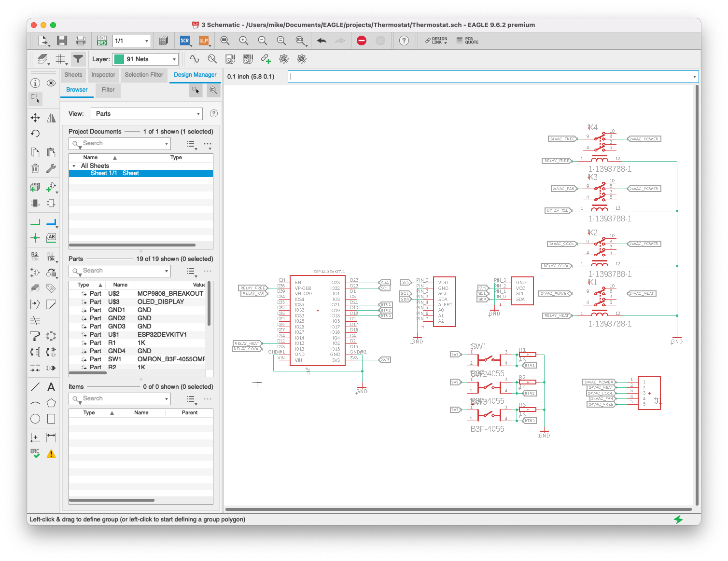Select the Delete trash tool

(35, 168)
